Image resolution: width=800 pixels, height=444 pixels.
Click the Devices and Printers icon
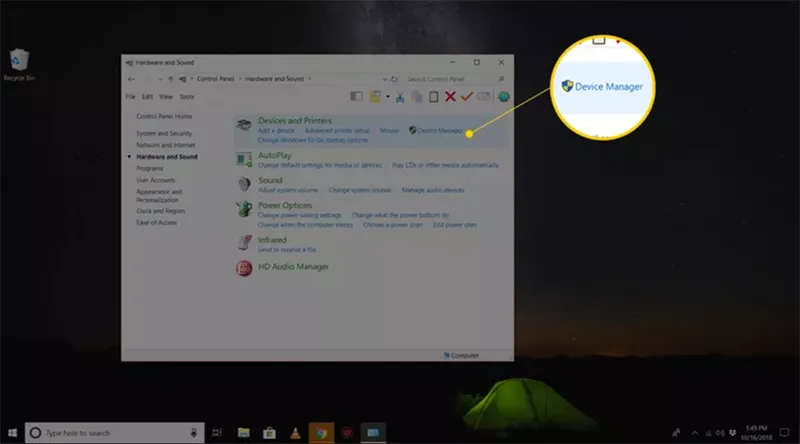[243, 125]
